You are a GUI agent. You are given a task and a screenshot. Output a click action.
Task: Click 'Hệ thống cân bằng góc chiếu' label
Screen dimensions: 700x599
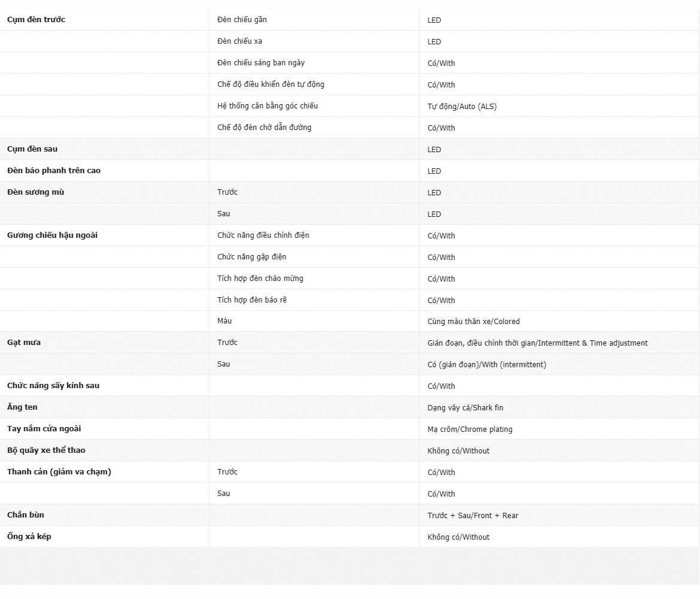tap(267, 106)
